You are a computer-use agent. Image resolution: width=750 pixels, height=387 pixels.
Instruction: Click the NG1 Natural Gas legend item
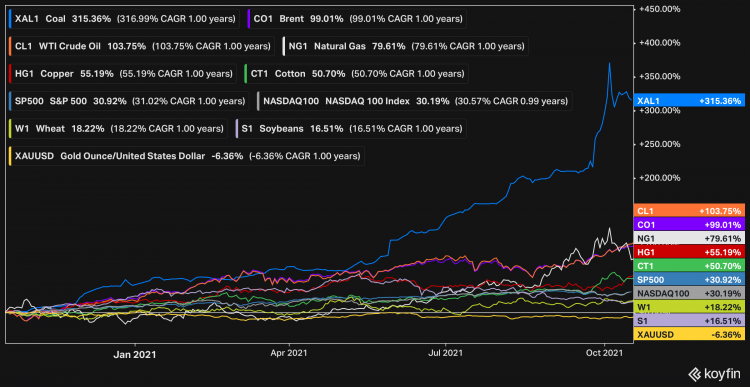[x=406, y=46]
